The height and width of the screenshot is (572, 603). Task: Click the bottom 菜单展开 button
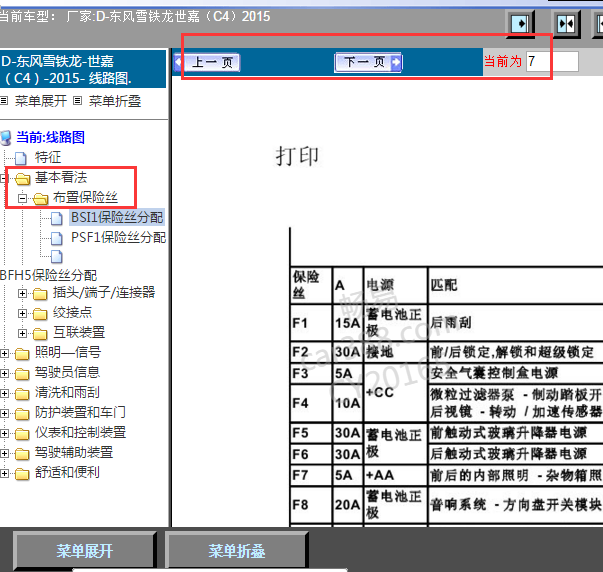85,550
